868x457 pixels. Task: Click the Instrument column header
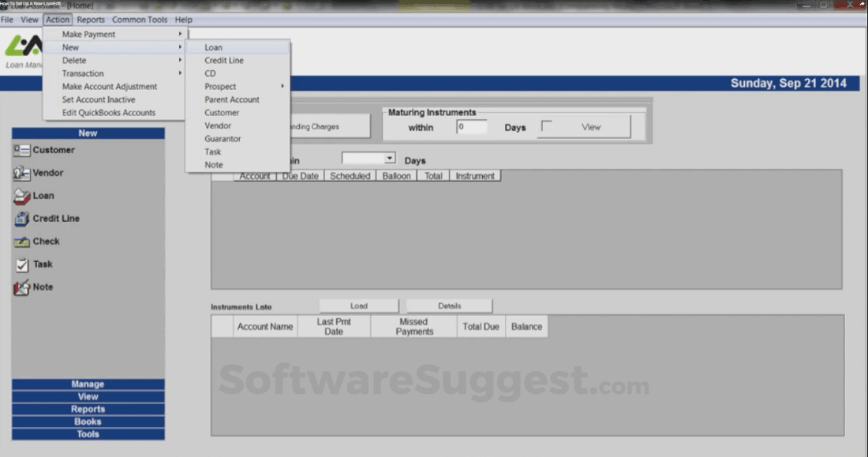pos(475,176)
